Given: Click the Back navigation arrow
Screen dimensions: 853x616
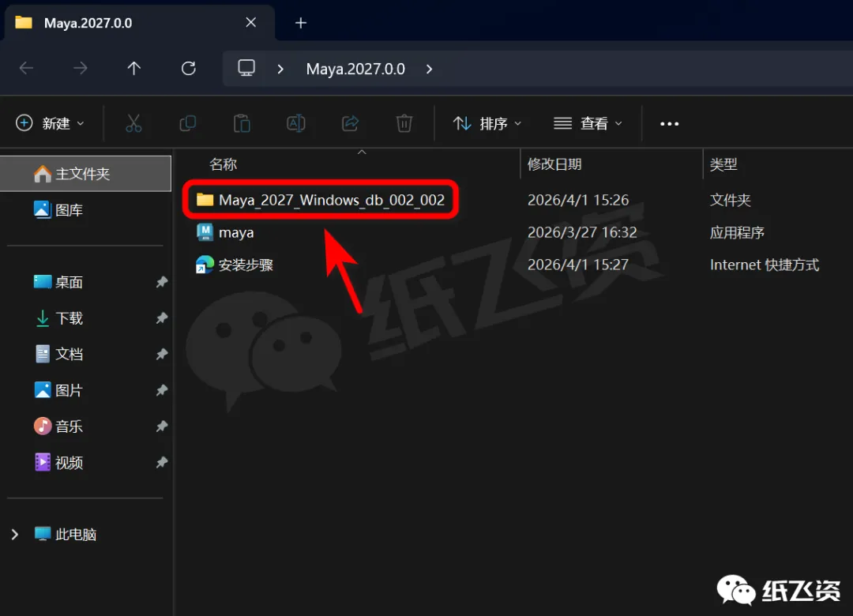Looking at the screenshot, I should (26, 69).
